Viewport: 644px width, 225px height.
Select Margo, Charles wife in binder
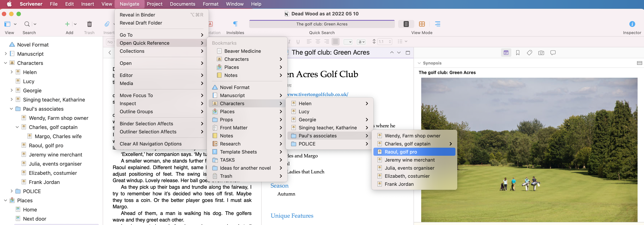[x=58, y=136]
